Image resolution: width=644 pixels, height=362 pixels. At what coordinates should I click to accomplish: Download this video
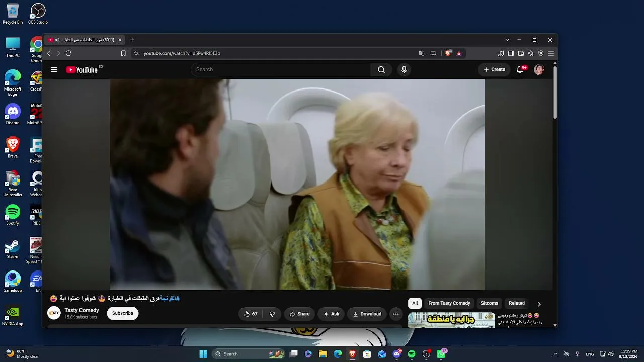point(367,314)
